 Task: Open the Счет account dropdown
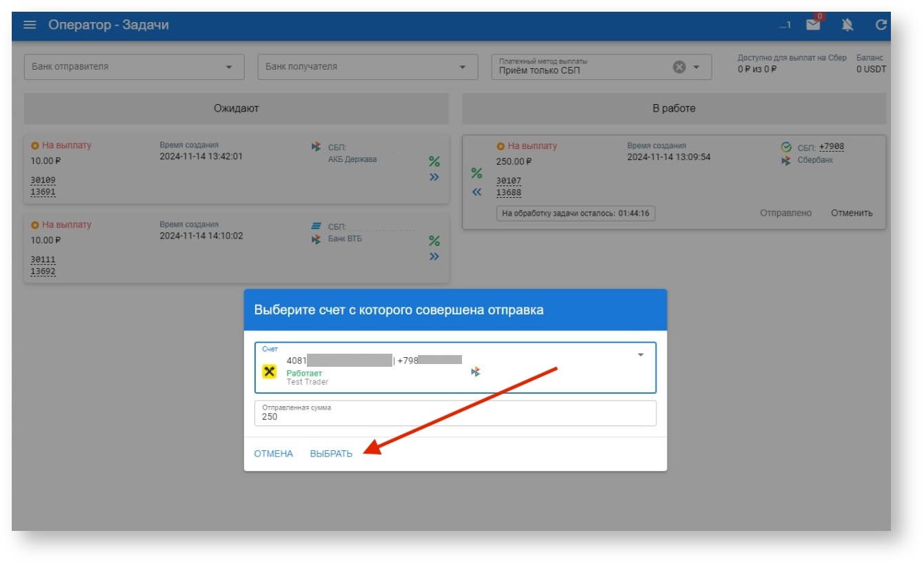click(x=640, y=354)
